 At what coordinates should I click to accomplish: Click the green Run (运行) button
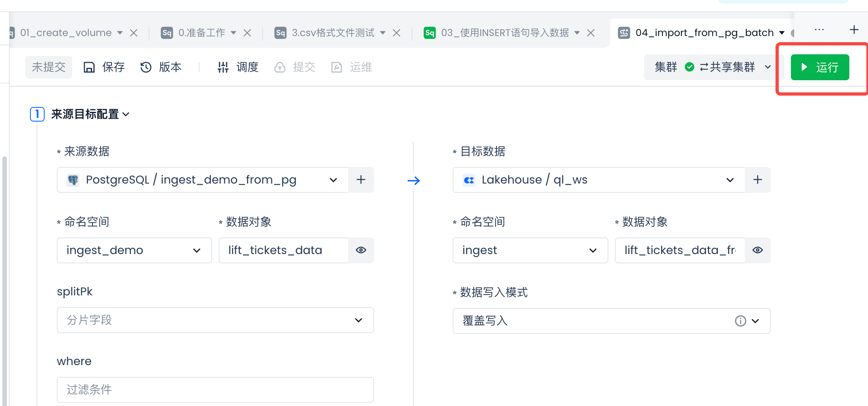[819, 67]
